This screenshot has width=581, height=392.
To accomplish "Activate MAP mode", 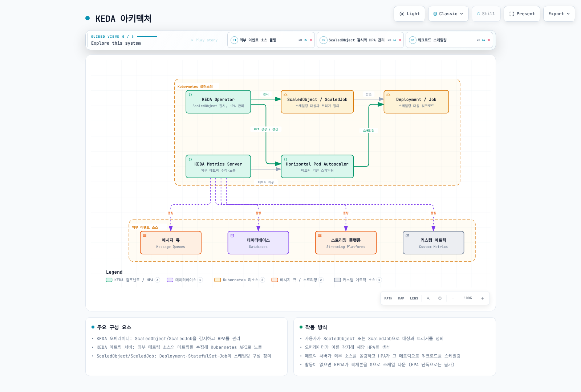I will tap(401, 298).
